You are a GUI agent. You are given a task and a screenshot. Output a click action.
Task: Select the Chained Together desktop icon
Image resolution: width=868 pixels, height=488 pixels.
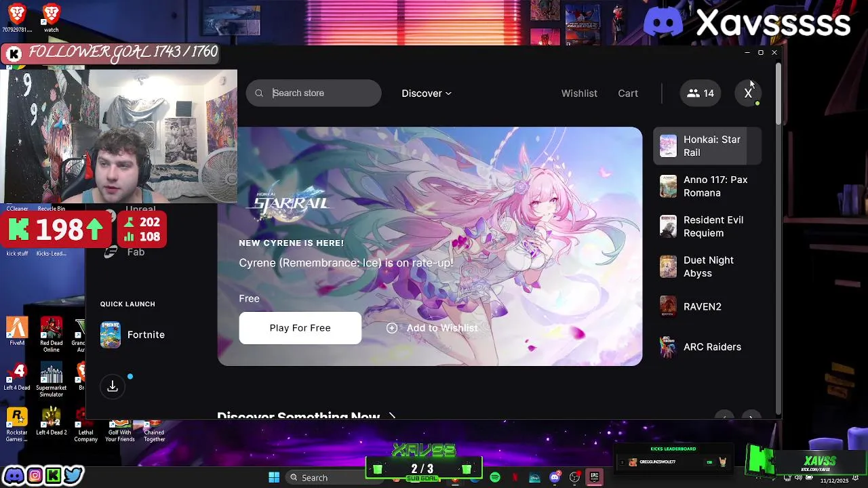click(x=154, y=431)
